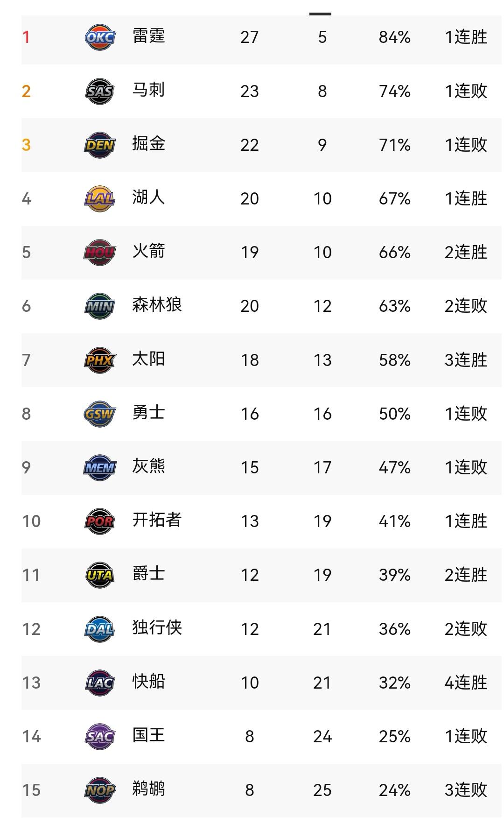Select the MEM Grizzlies team logo
Image resolution: width=504 pixels, height=831 pixels.
(100, 467)
